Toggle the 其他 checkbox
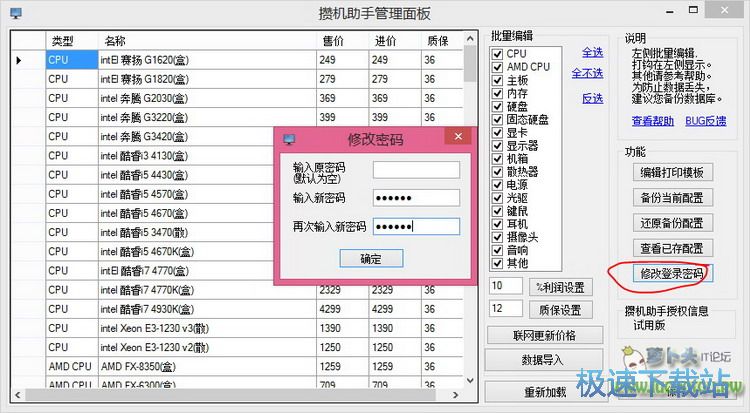This screenshot has height=413, width=750. point(497,263)
